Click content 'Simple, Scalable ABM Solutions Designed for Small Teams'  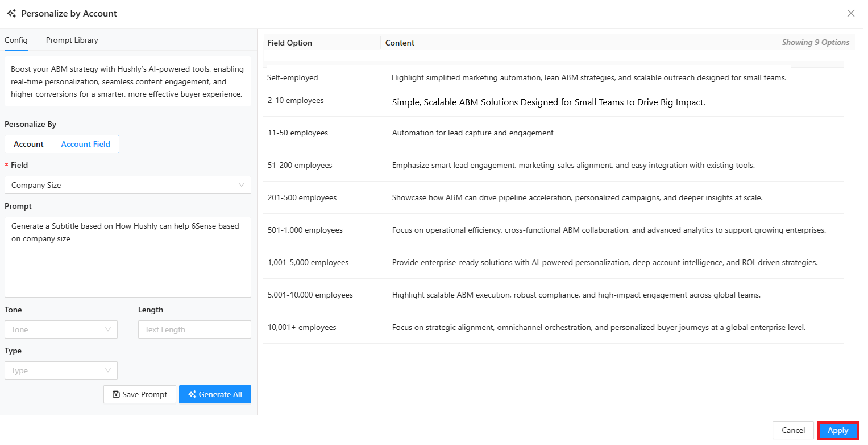[x=549, y=102]
